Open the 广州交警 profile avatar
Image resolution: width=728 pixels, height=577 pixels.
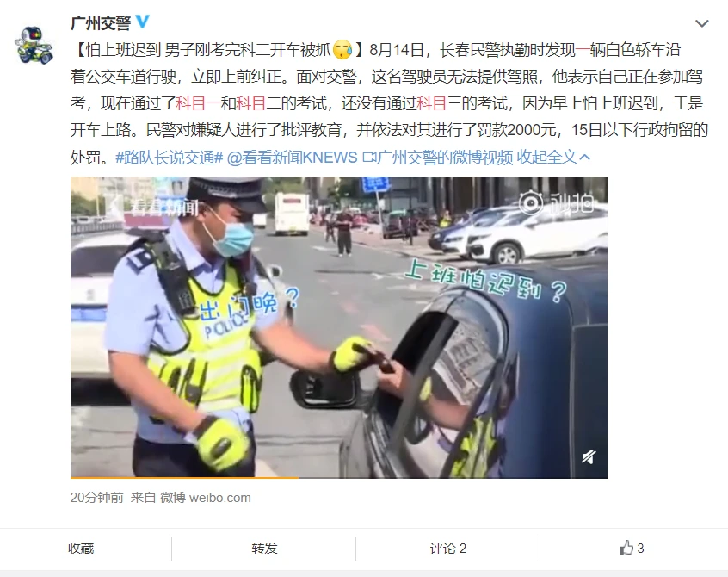[x=34, y=45]
